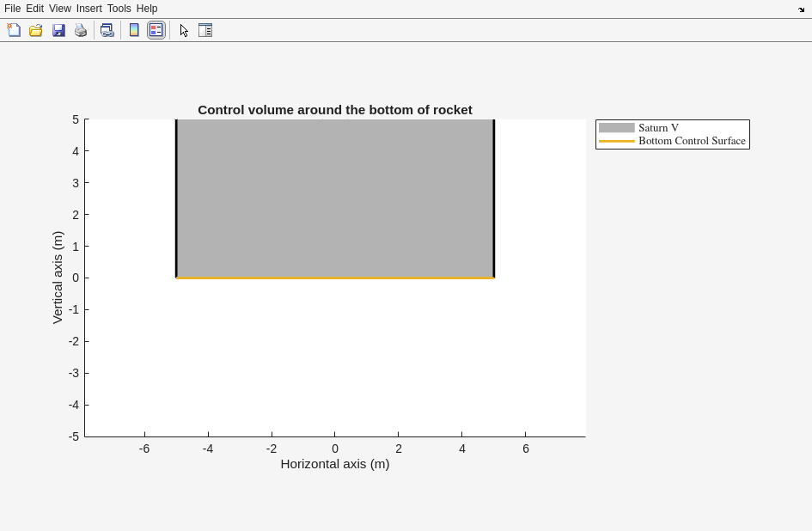Click the New Figure toolbar icon
Image resolution: width=812 pixels, height=531 pixels.
14,30
